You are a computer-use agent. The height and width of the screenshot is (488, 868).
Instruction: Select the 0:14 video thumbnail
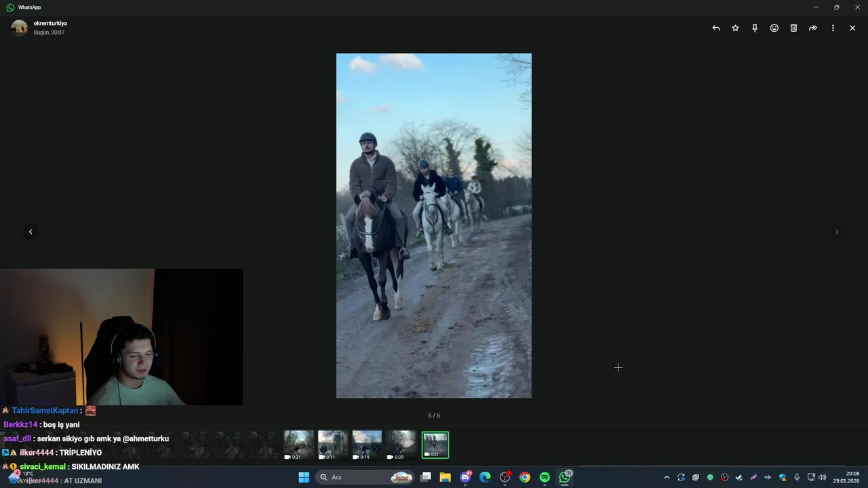[367, 445]
